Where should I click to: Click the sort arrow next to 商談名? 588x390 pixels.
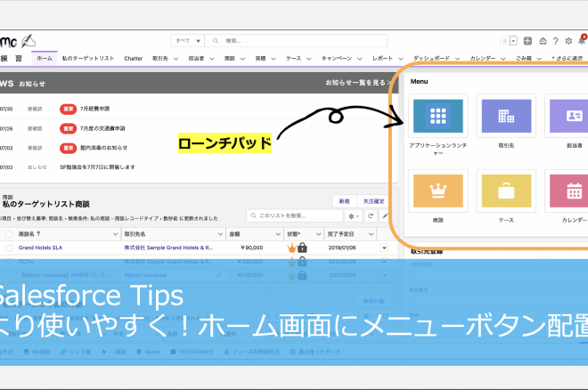tap(38, 233)
